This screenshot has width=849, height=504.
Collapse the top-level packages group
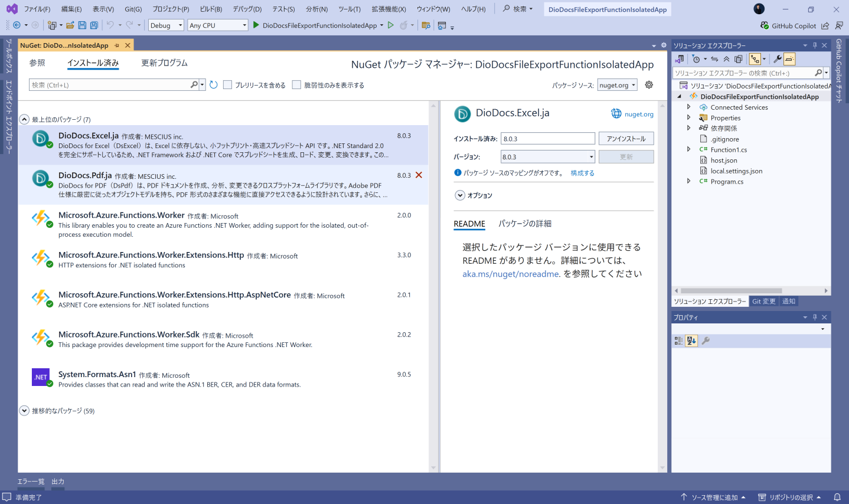24,119
